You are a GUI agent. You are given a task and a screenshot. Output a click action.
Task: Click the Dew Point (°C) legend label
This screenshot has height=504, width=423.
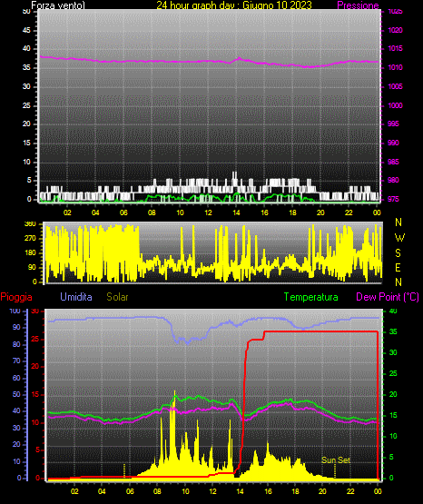coord(388,297)
